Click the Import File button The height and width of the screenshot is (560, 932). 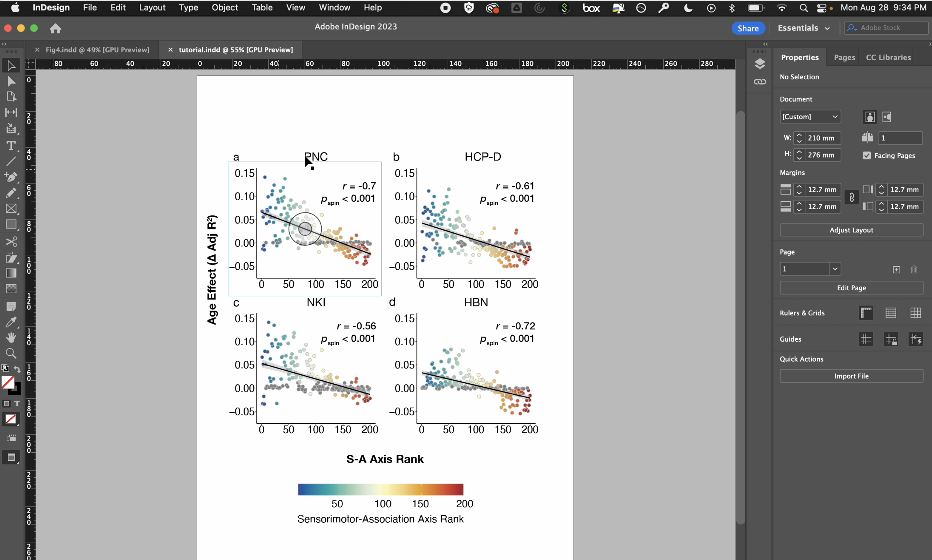(x=851, y=376)
